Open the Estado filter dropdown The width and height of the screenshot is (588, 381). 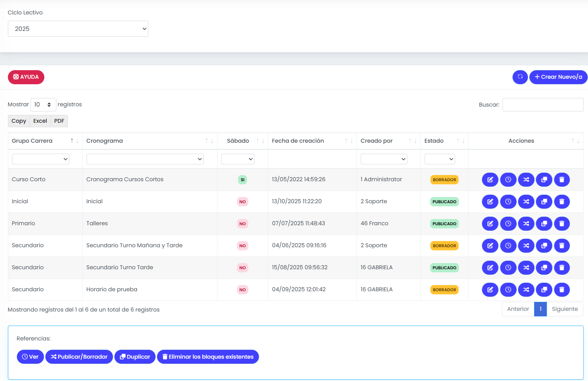[x=440, y=159]
